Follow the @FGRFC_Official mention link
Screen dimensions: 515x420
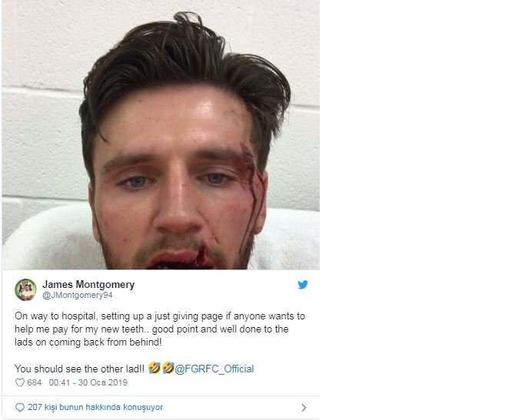click(214, 369)
